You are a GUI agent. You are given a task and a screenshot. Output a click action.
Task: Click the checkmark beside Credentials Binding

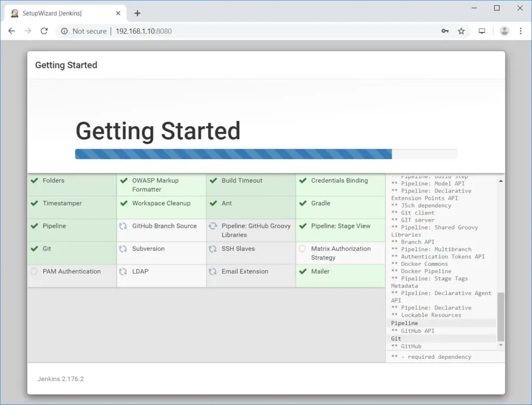303,181
